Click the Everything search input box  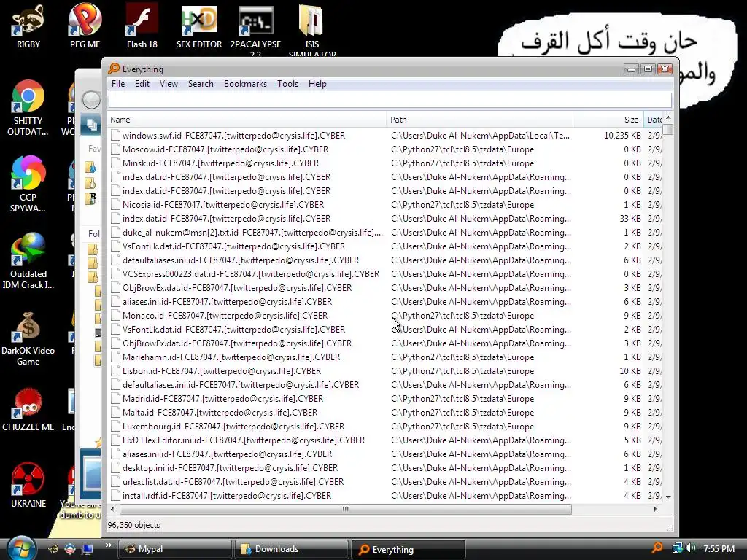(390, 100)
